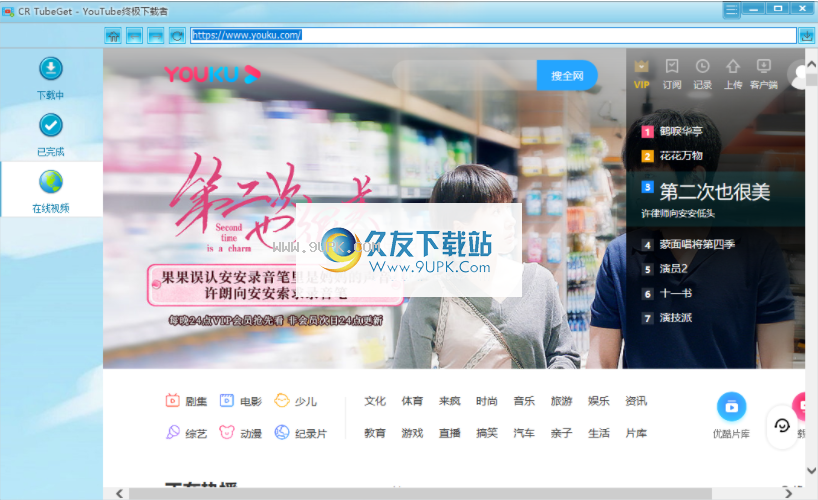This screenshot has width=818, height=500.
Task: Go to the 搞笑 channel
Action: point(487,433)
